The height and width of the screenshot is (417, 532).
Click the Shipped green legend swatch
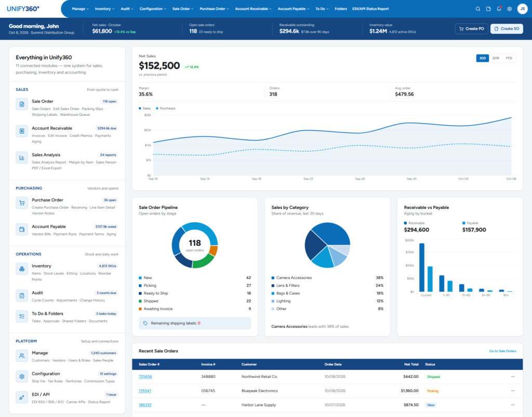140,301
